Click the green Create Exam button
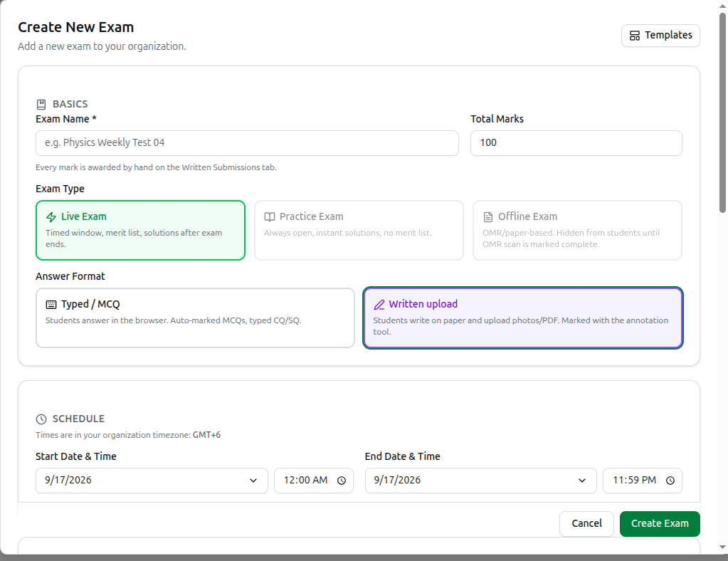The image size is (728, 561). click(660, 524)
